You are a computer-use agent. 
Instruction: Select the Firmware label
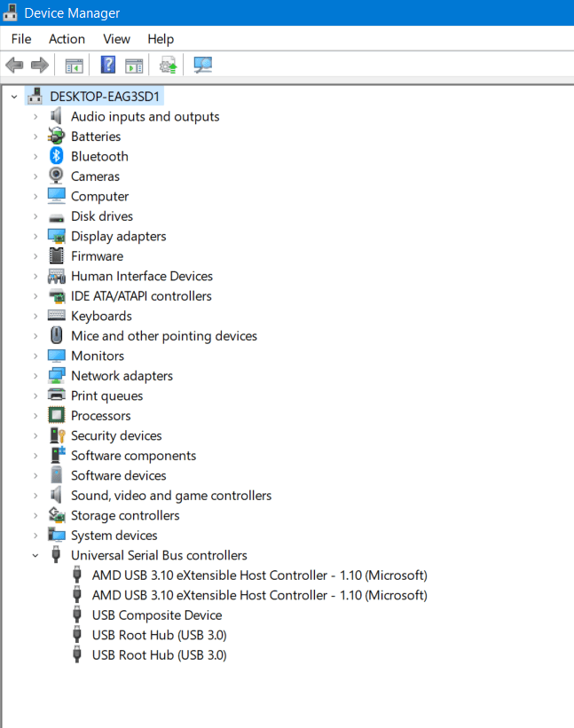point(97,256)
